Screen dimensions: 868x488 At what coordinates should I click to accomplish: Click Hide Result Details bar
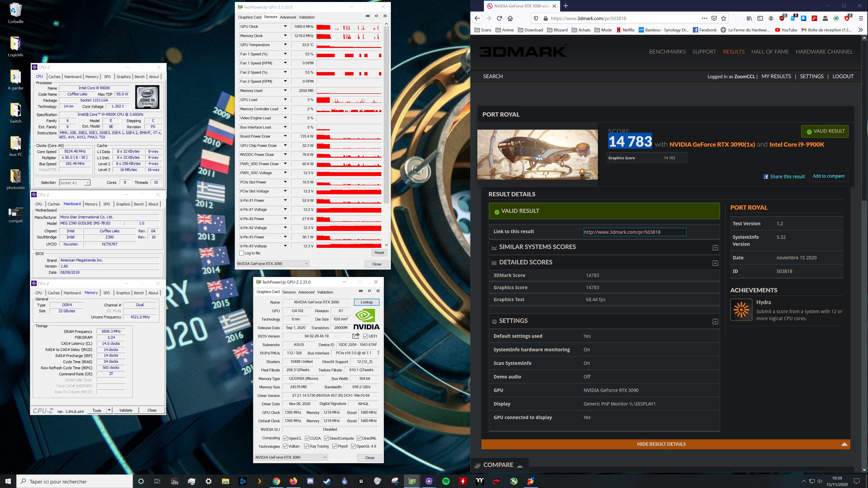tap(665, 444)
